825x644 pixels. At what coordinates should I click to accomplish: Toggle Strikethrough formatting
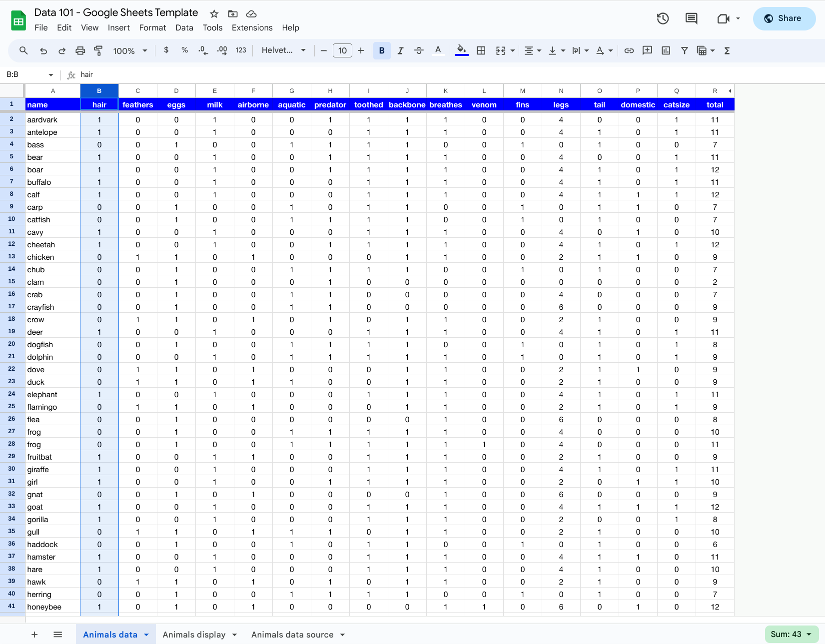tap(419, 50)
